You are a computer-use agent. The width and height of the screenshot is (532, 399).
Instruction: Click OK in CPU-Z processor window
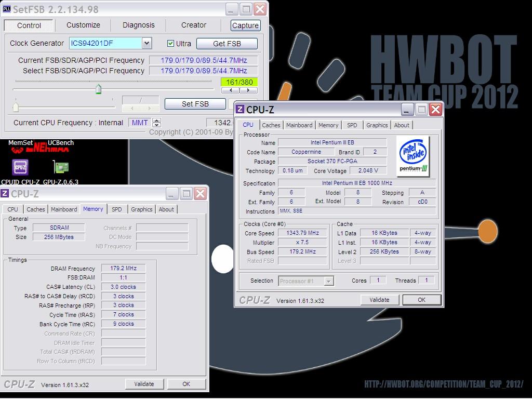421,300
